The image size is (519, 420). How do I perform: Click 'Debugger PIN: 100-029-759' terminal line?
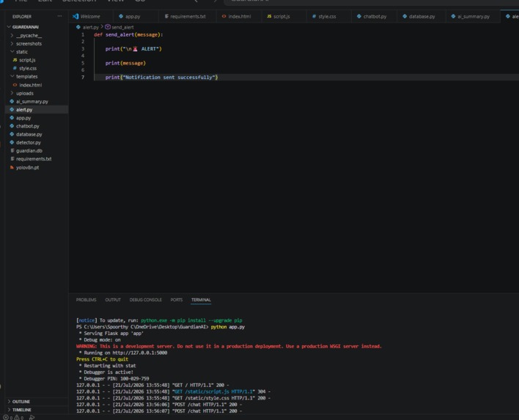click(x=114, y=379)
